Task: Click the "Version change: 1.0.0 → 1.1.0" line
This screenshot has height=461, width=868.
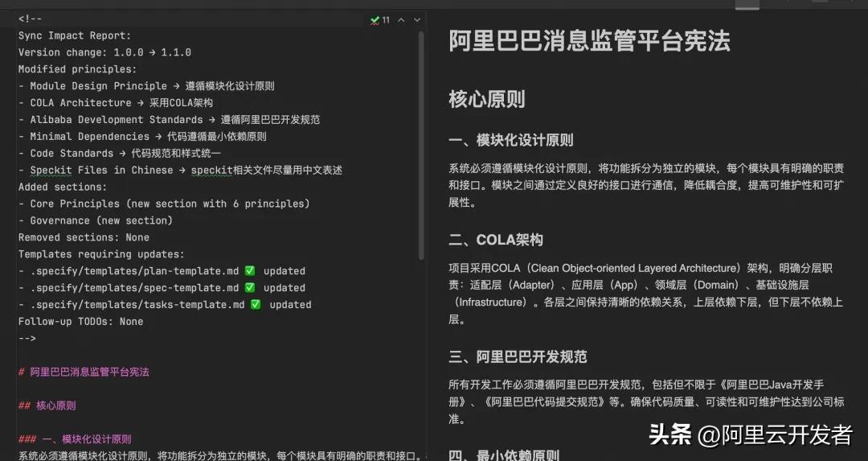Action: [104, 52]
